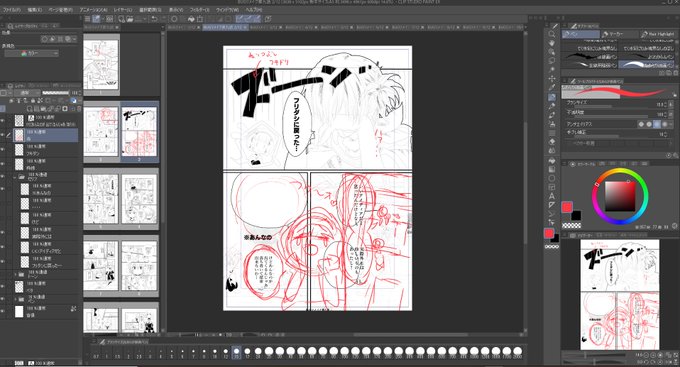Click the highlighted page icon in command bar
680x367 pixels.
point(96,19)
